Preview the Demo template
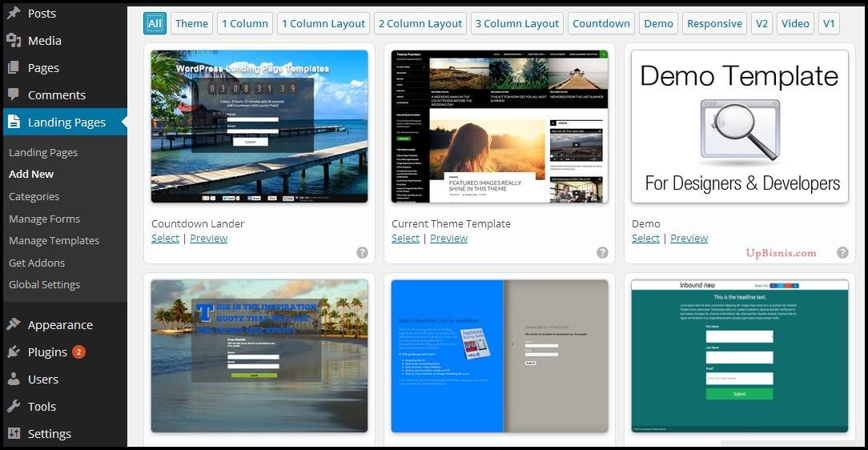 pos(689,238)
